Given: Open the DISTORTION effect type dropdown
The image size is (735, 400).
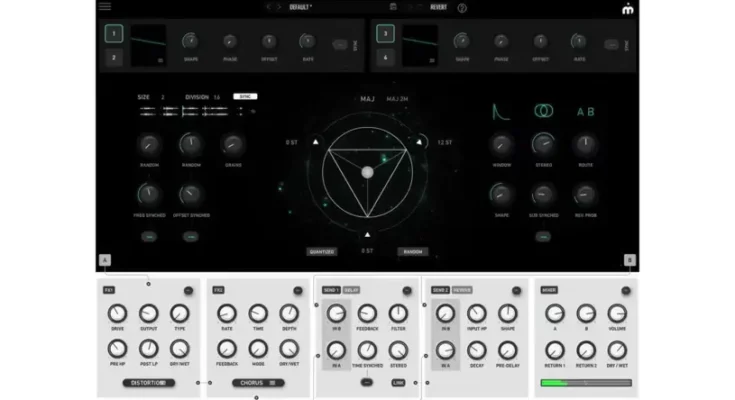Looking at the screenshot, I should pos(152,383).
